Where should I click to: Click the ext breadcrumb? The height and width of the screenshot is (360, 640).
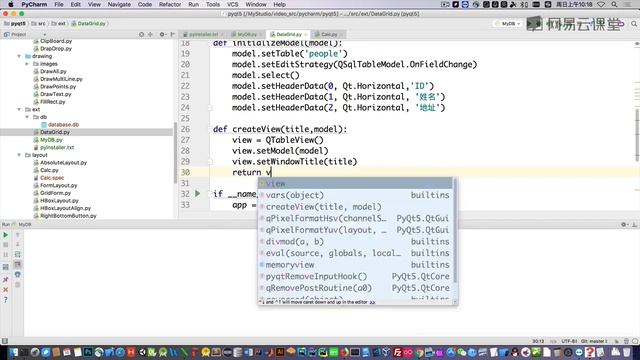coord(59,24)
